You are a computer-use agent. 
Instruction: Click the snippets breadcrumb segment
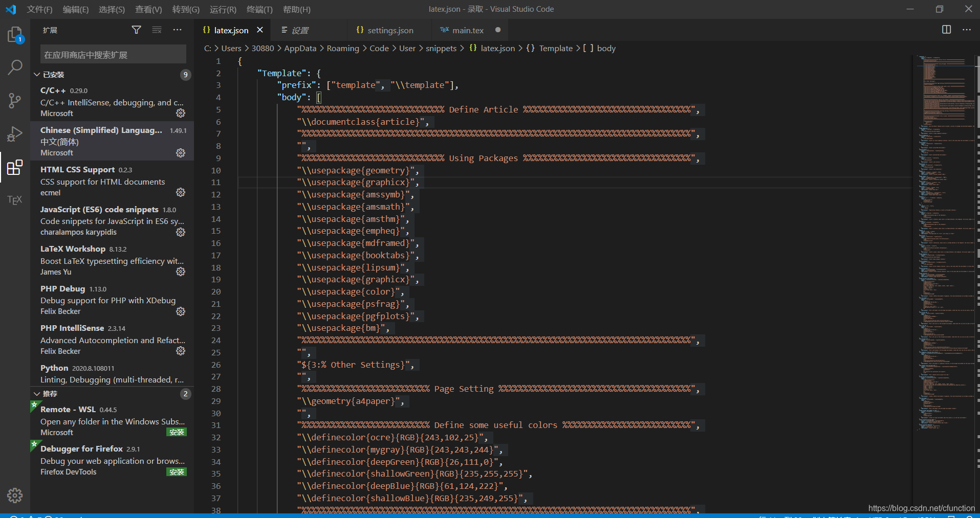441,48
